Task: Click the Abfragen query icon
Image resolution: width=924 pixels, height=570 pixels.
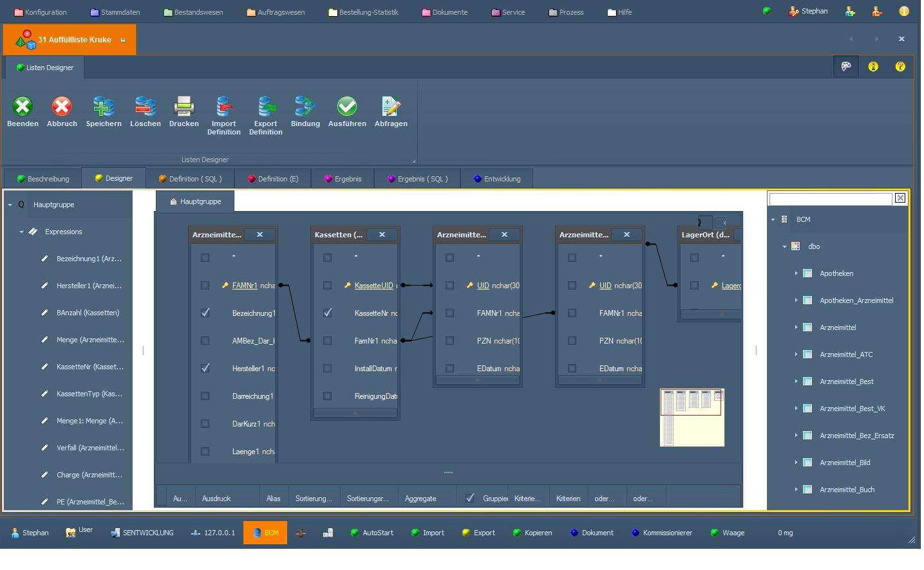Action: [391, 107]
